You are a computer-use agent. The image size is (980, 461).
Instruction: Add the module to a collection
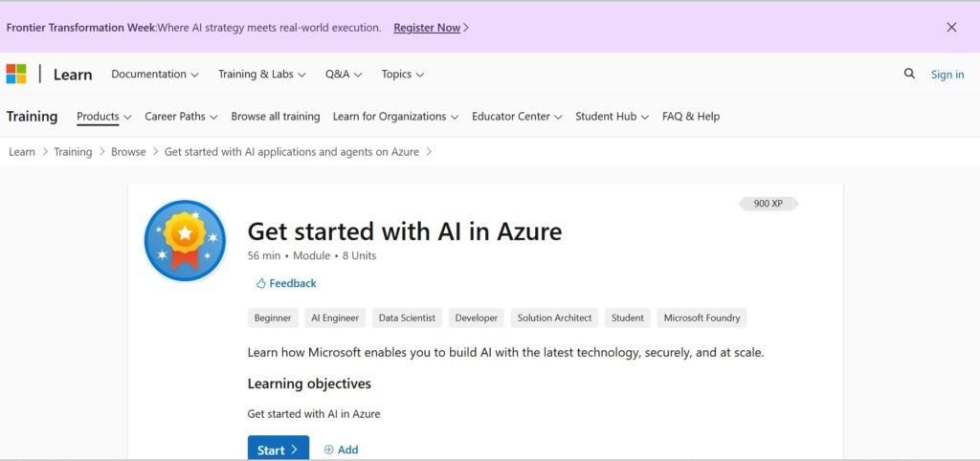click(342, 450)
